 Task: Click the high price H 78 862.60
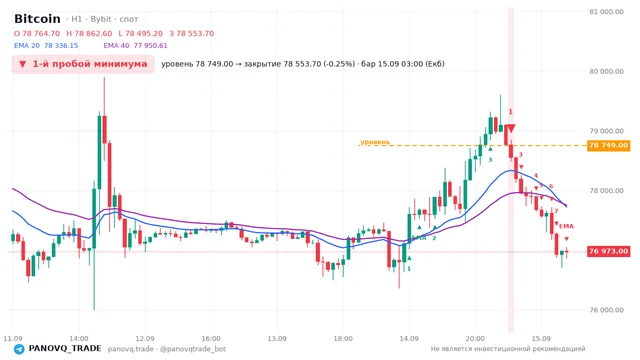[89, 33]
